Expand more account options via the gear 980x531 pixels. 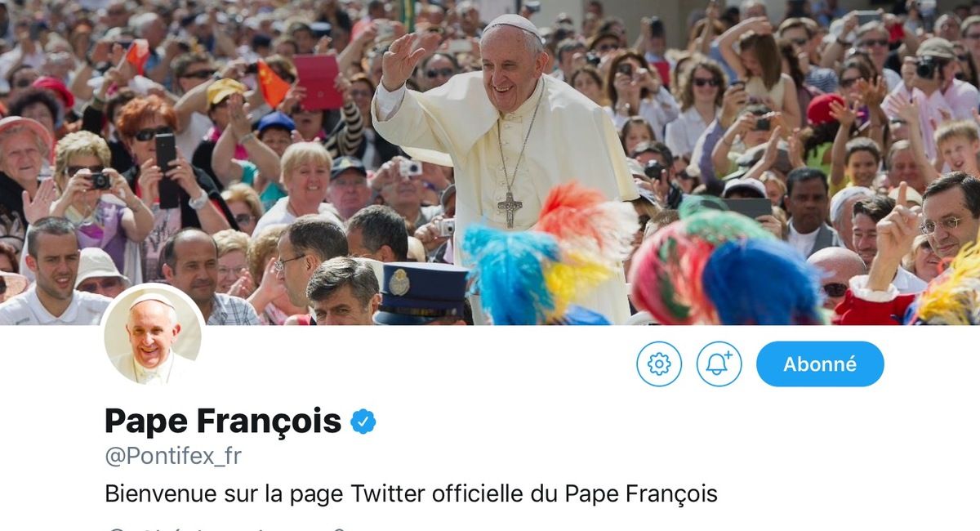tap(659, 364)
